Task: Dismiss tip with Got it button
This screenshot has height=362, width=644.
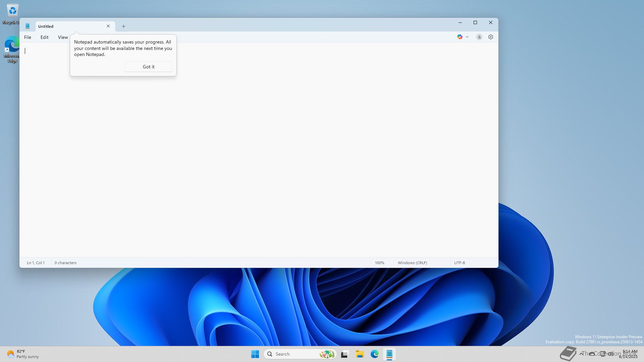Action: (x=148, y=67)
